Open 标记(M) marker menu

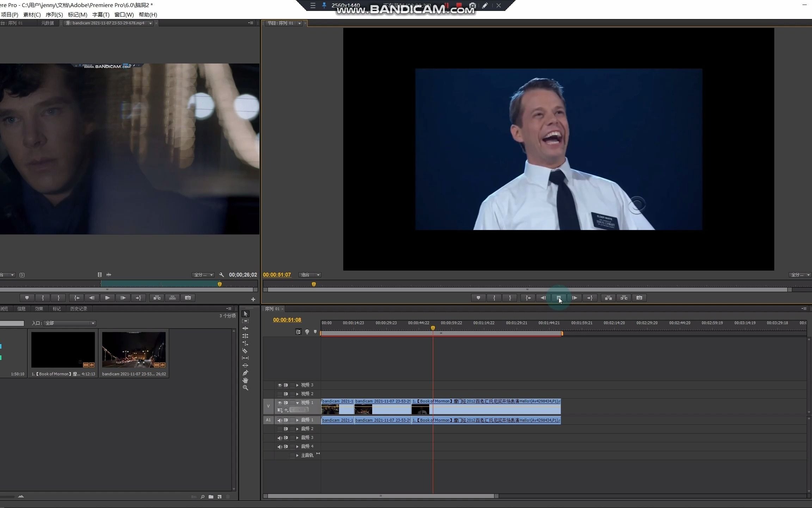tap(78, 14)
